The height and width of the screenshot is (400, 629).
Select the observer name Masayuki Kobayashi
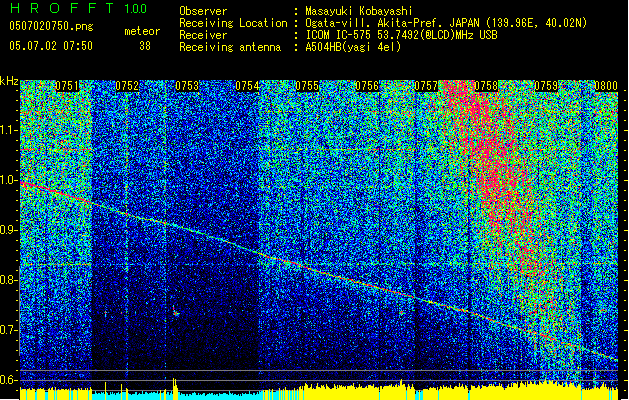359,11
